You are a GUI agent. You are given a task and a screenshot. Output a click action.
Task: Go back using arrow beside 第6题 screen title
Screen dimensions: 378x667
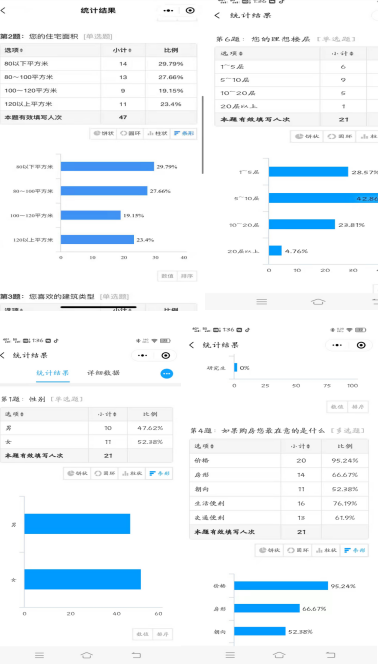pyautogui.click(x=217, y=15)
